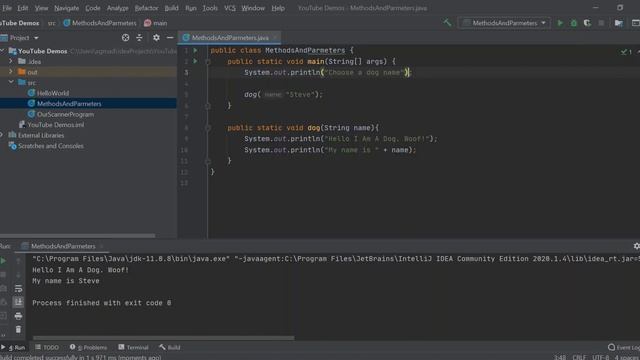Expand the .idea folder
The image size is (640, 360).
(11, 61)
